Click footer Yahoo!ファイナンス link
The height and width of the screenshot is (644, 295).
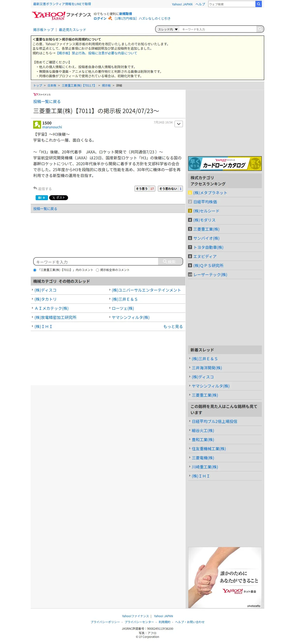(x=135, y=616)
